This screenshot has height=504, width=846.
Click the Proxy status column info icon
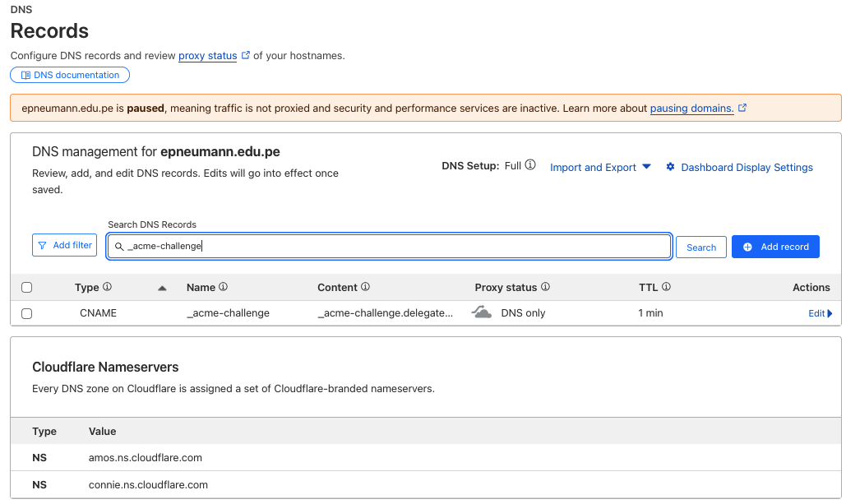click(545, 287)
